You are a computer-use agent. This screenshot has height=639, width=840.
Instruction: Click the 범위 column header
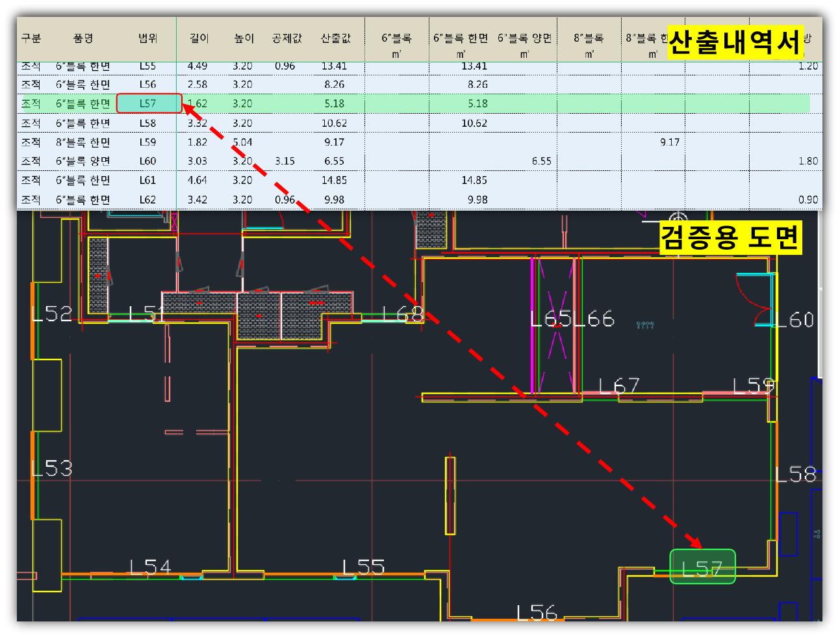[x=147, y=38]
